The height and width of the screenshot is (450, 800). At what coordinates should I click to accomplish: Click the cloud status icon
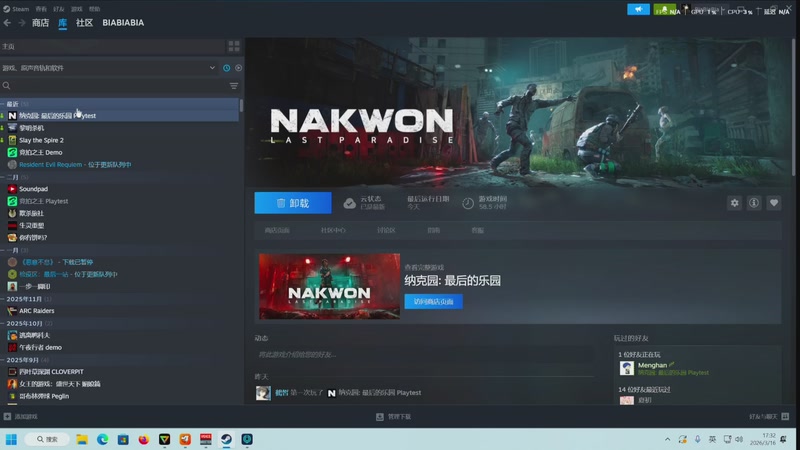point(349,203)
